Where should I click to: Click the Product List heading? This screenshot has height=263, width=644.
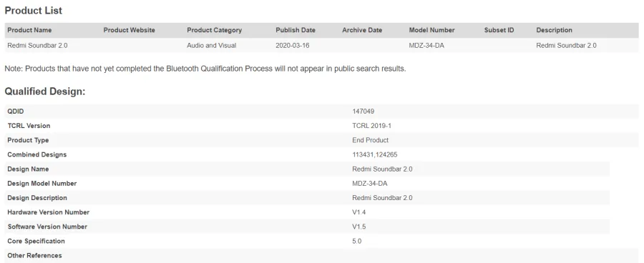coord(34,11)
